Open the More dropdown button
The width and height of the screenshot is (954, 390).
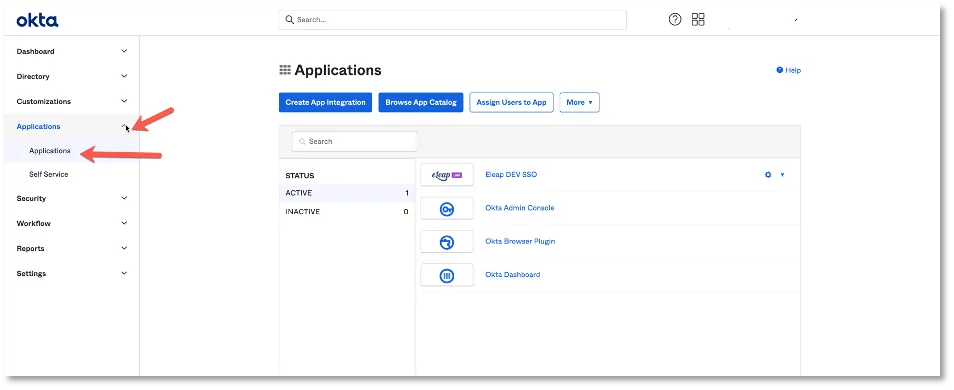[579, 102]
